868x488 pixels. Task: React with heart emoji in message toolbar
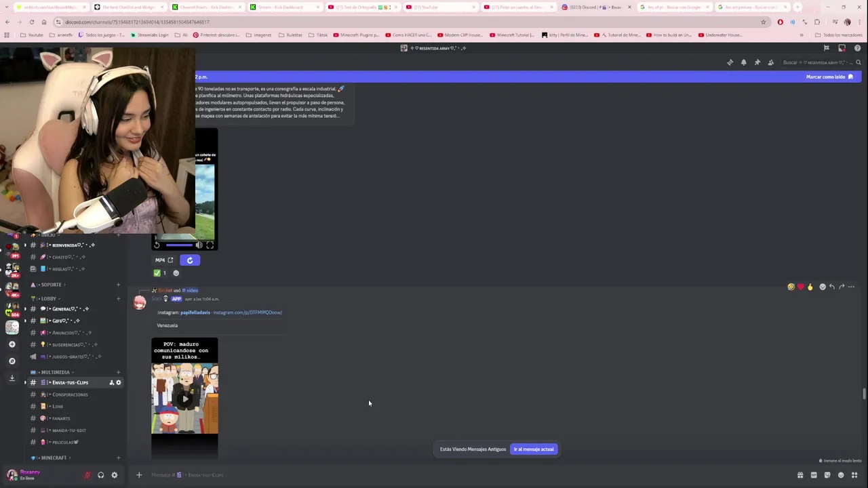point(800,287)
